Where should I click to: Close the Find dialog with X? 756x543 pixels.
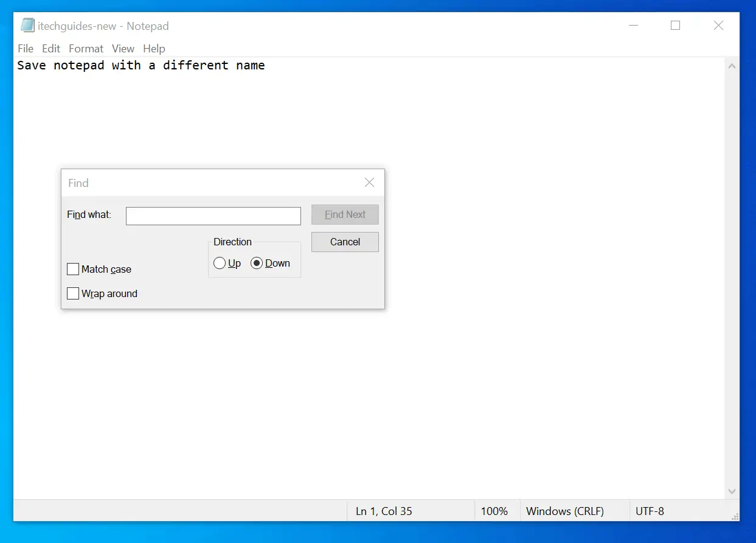tap(369, 183)
